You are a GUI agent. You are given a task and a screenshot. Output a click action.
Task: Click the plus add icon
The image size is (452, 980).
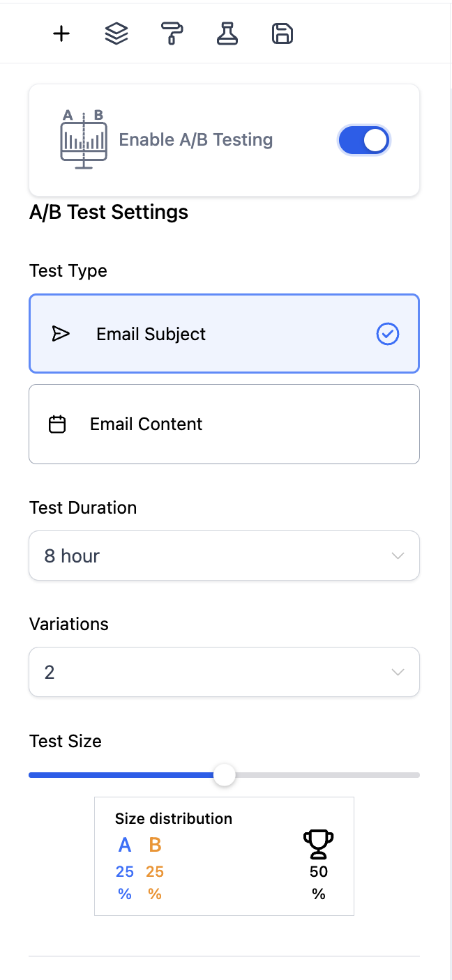61,33
